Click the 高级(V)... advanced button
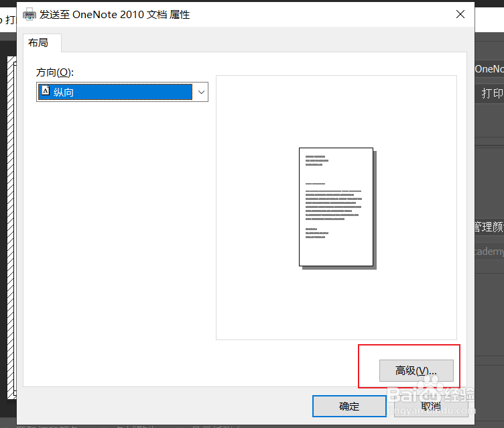 pyautogui.click(x=416, y=371)
